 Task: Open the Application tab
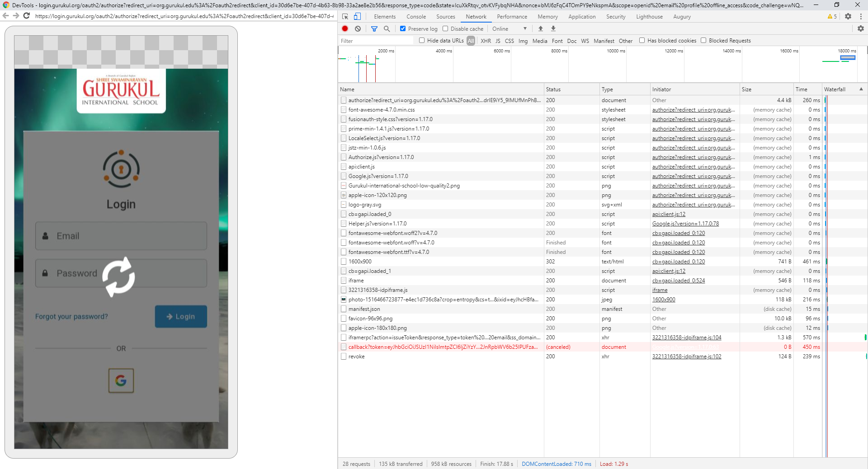click(582, 17)
